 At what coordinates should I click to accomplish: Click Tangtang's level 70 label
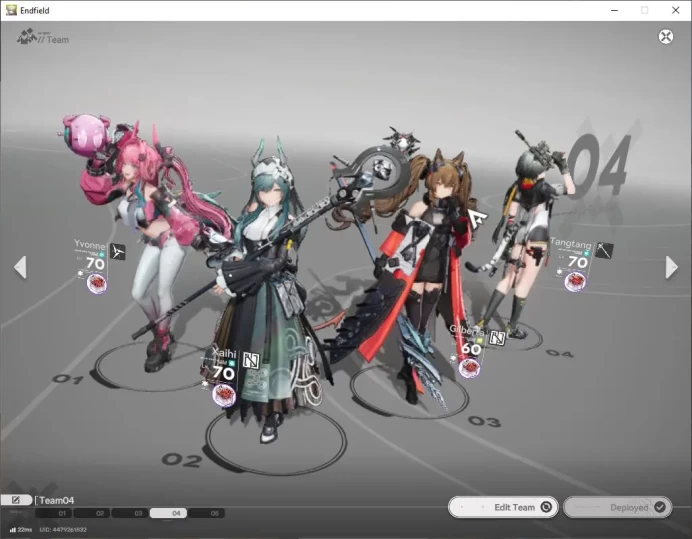tap(578, 262)
